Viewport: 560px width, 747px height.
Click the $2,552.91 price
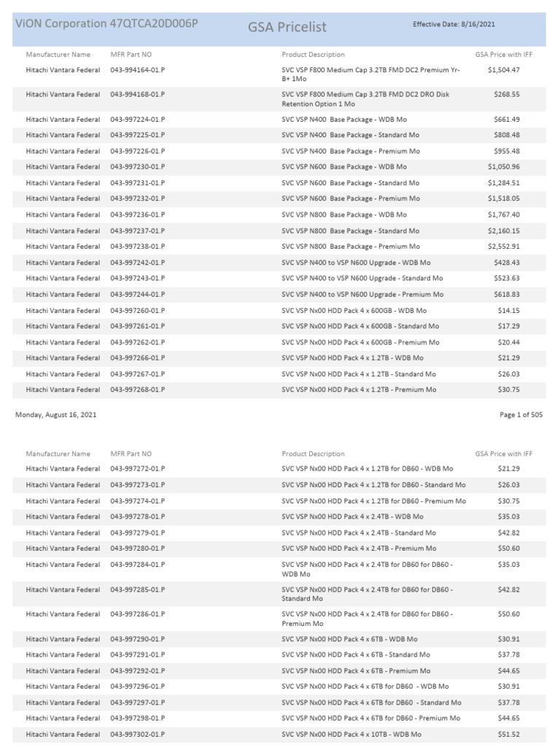[504, 247]
